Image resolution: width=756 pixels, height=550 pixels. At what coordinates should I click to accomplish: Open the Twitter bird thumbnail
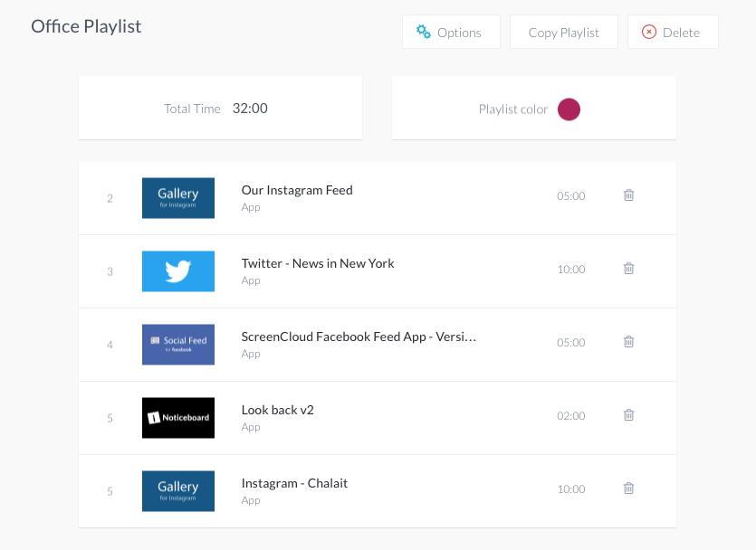[x=178, y=271]
